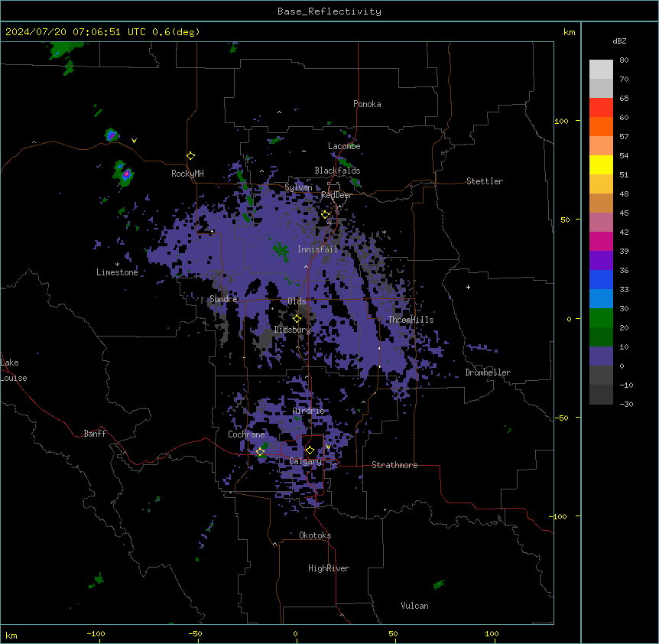Click the -50 tick on the vertical axis
This screenshot has height=644, width=659.
[561, 418]
